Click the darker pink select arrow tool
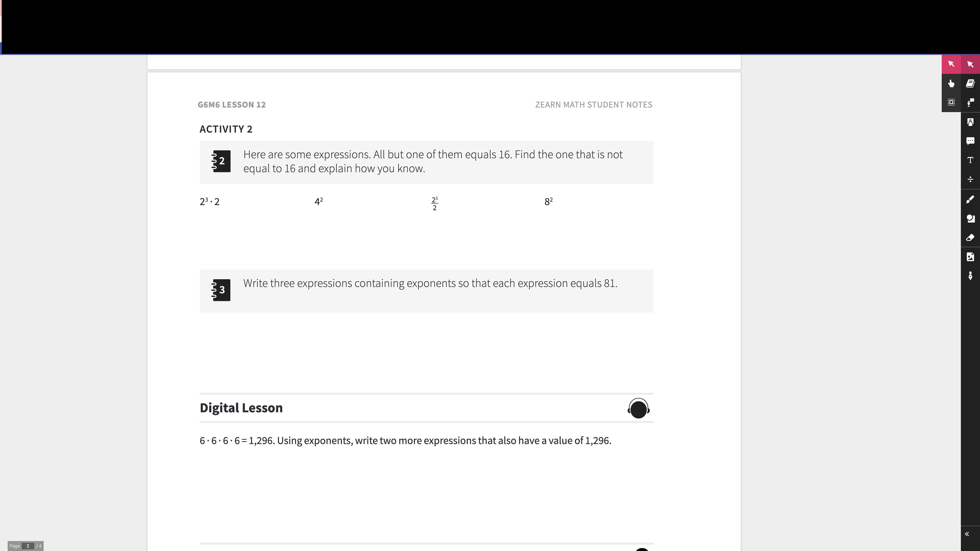The image size is (980, 551). (x=970, y=64)
